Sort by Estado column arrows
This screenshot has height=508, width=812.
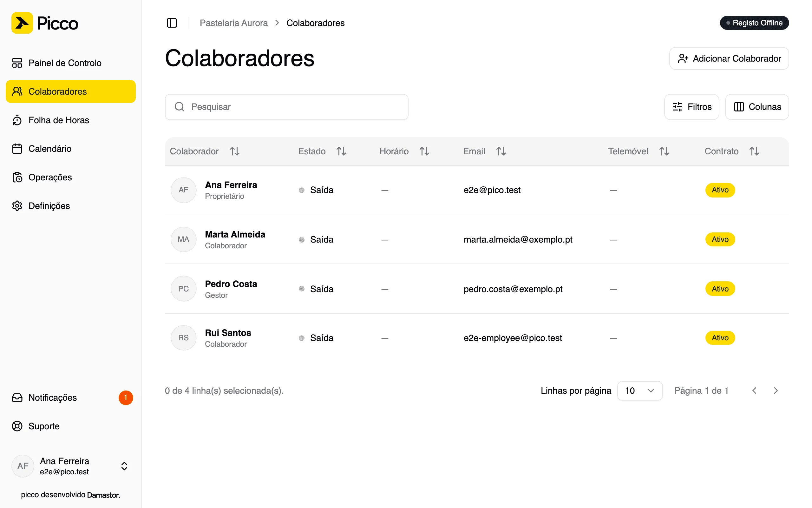click(341, 151)
